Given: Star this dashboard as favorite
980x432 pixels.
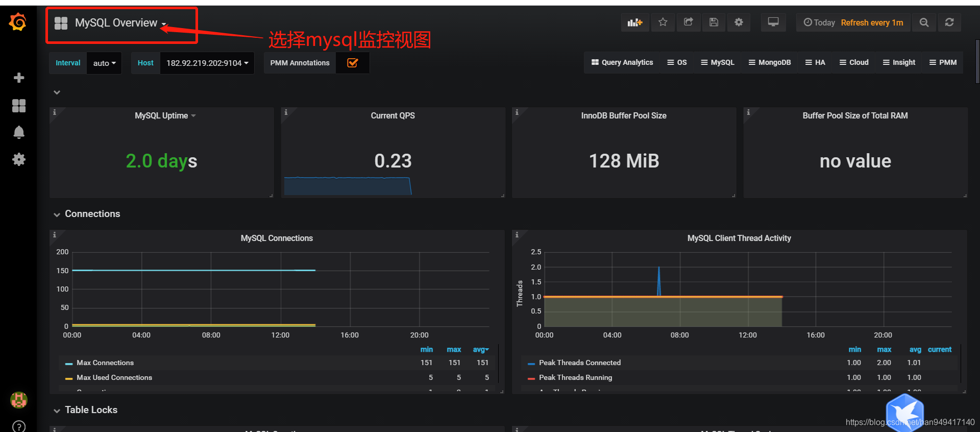Looking at the screenshot, I should point(663,22).
